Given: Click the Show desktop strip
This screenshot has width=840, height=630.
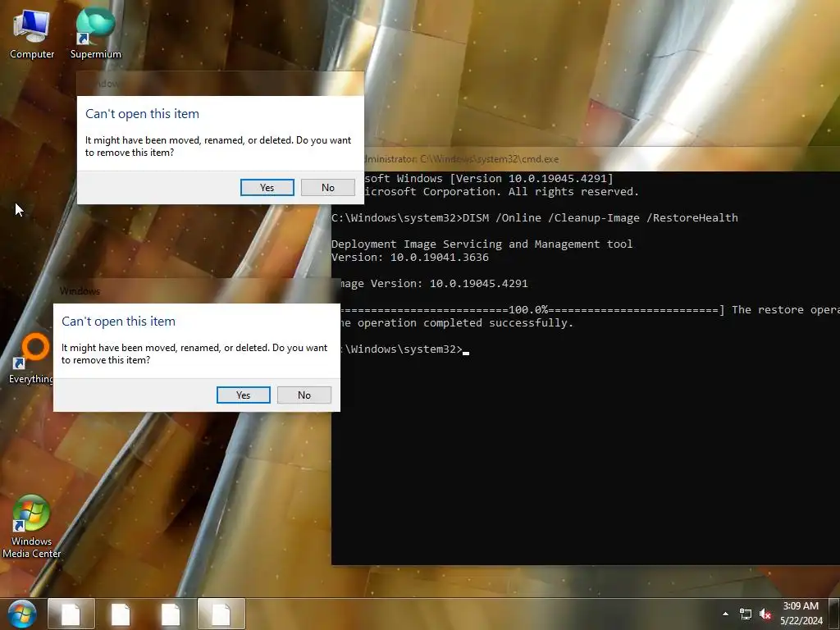Looking at the screenshot, I should (x=834, y=614).
